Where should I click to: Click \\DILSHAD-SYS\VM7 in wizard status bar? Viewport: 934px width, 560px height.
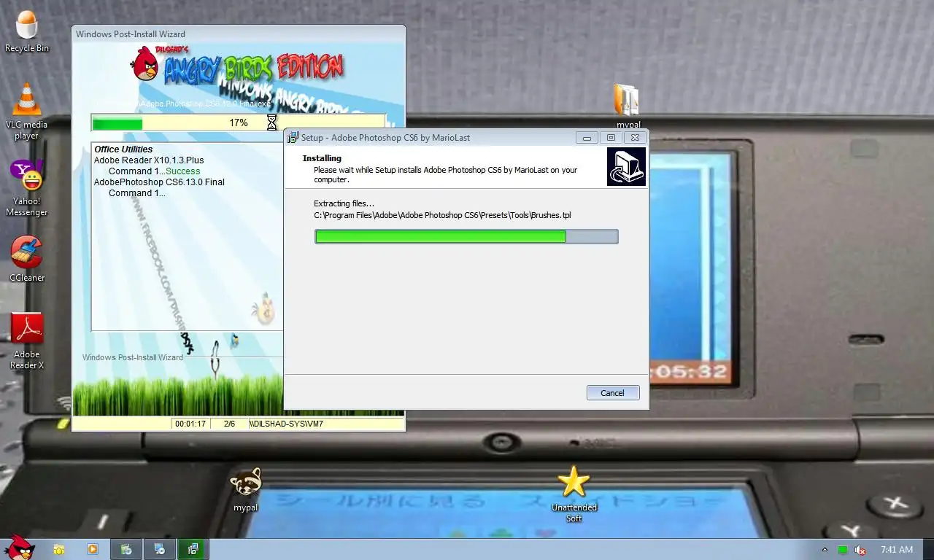click(287, 424)
